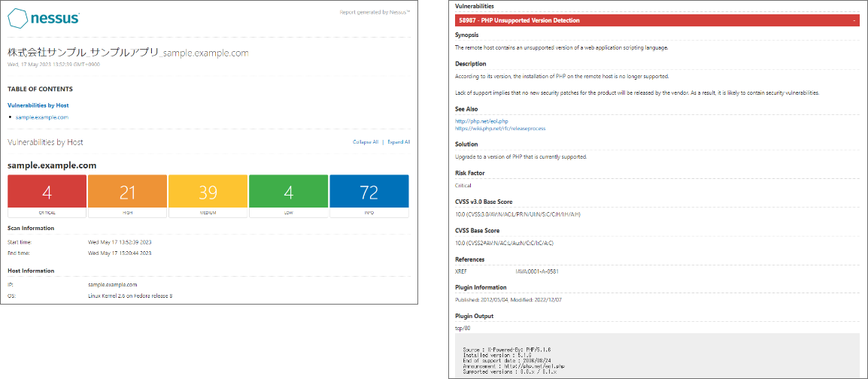Select the yellow Medium count box 39
This screenshot has height=379, width=868.
(208, 196)
